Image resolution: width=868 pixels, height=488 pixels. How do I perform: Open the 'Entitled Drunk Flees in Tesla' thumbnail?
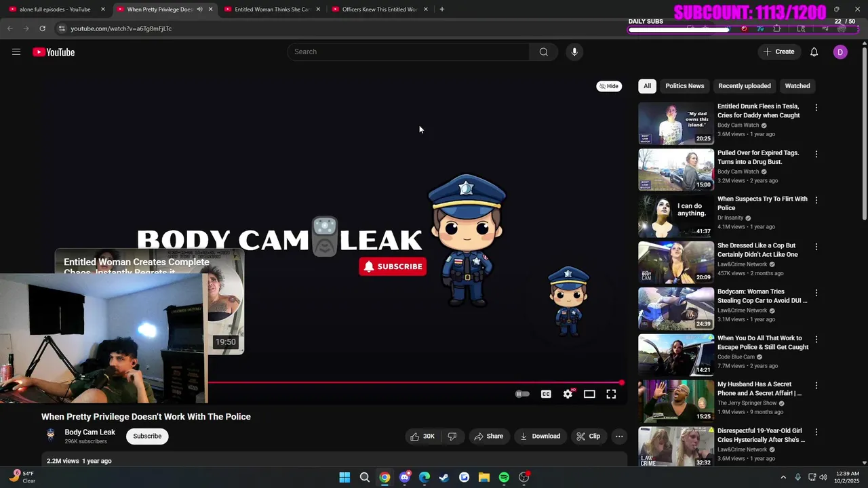pos(675,123)
